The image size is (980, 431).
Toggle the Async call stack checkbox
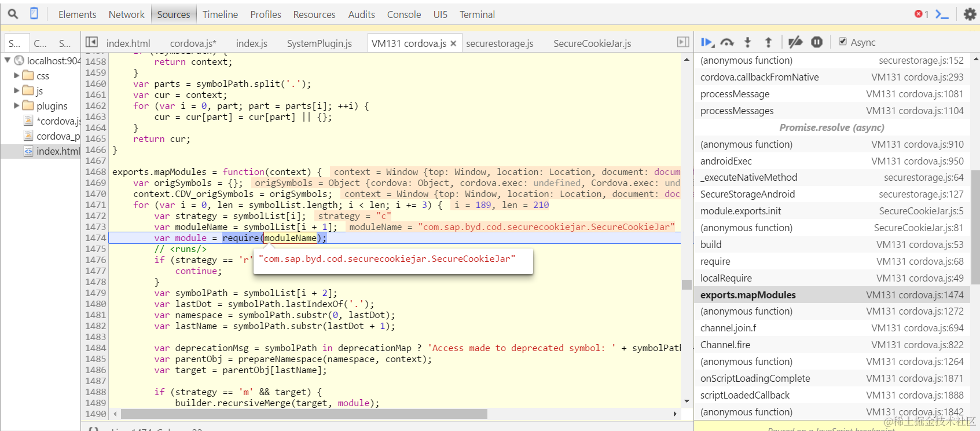pyautogui.click(x=843, y=42)
